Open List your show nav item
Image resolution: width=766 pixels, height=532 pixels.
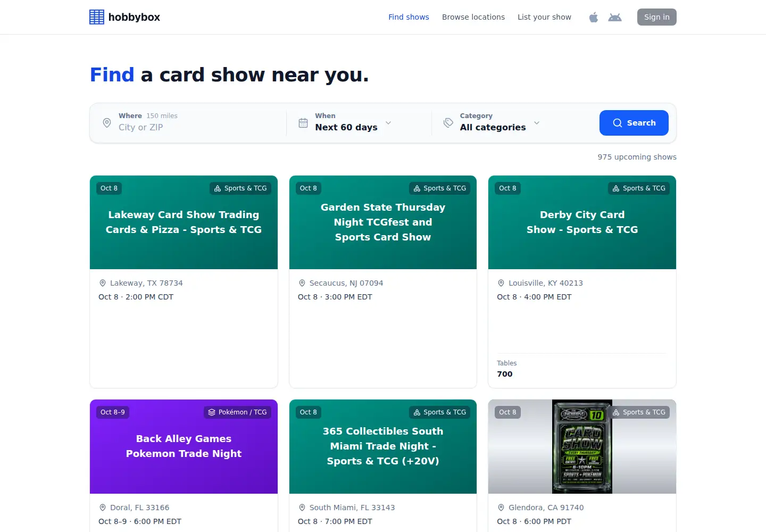[544, 17]
